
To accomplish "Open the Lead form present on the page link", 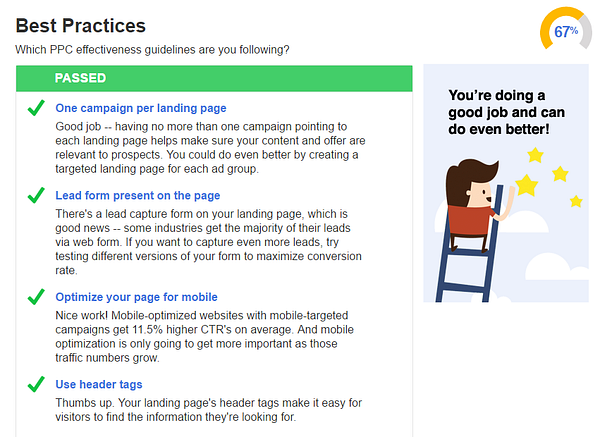I will click(138, 196).
